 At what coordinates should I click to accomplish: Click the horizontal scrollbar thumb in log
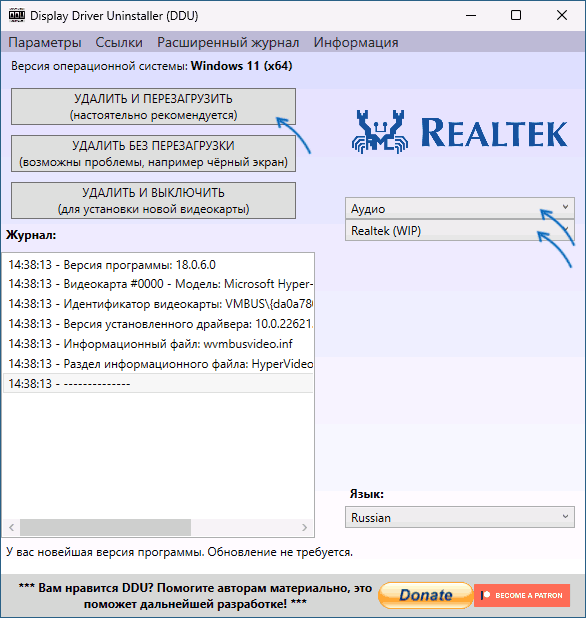pyautogui.click(x=105, y=527)
